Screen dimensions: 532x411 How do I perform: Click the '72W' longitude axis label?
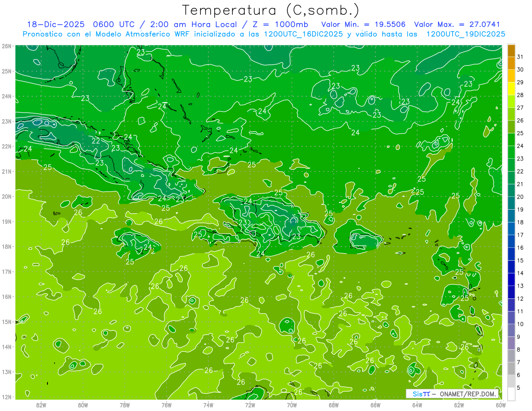(x=250, y=405)
